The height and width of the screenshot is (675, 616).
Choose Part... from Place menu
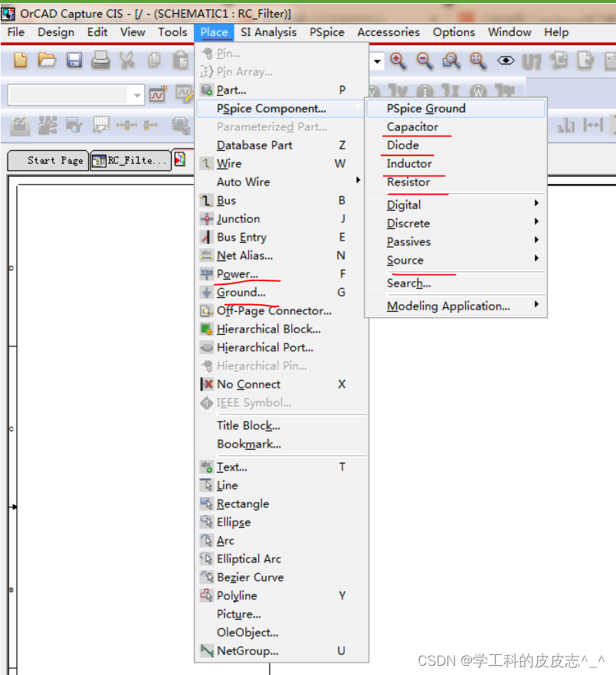tap(282, 90)
